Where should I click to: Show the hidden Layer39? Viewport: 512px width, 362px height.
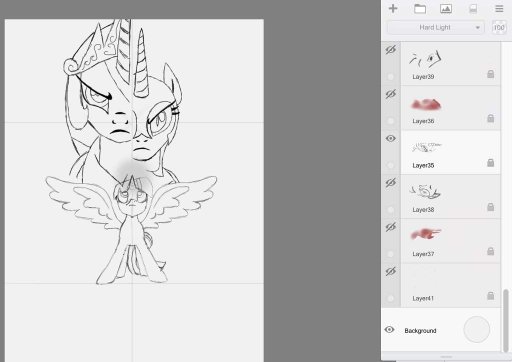click(391, 50)
